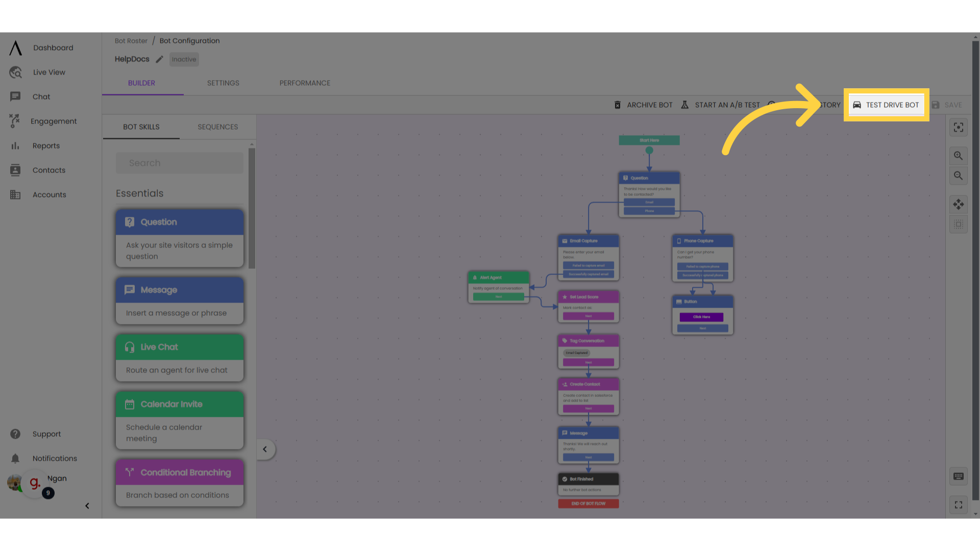Zoom out on the bot canvas
980x551 pixels.
(959, 176)
